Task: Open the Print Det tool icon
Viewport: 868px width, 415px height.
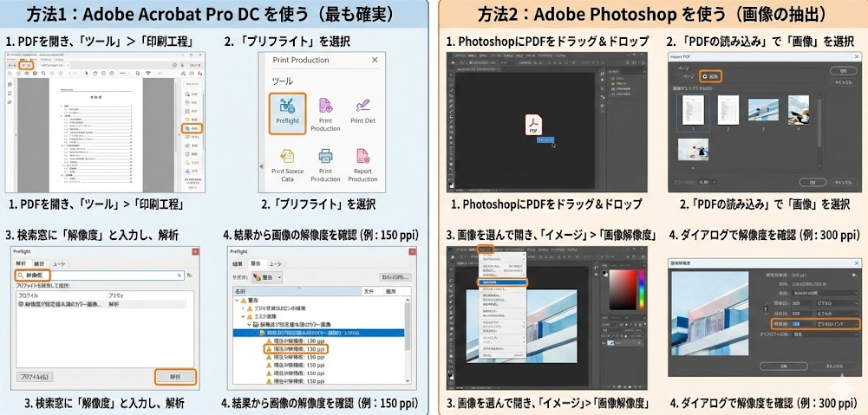Action: (x=362, y=113)
